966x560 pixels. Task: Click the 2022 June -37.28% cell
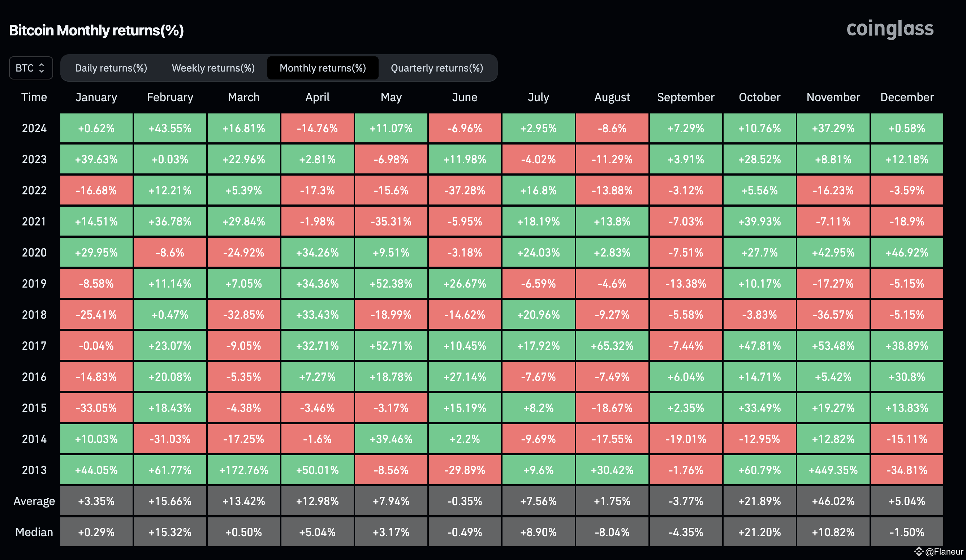465,190
